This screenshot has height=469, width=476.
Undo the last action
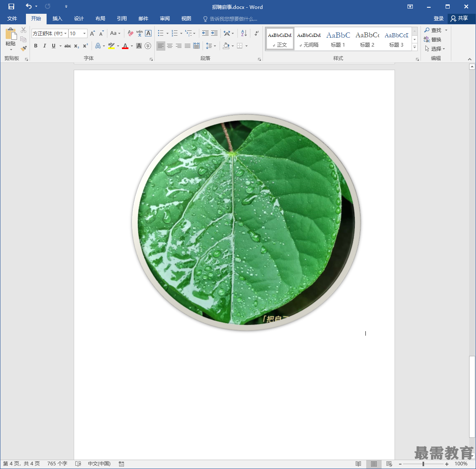(x=28, y=6)
